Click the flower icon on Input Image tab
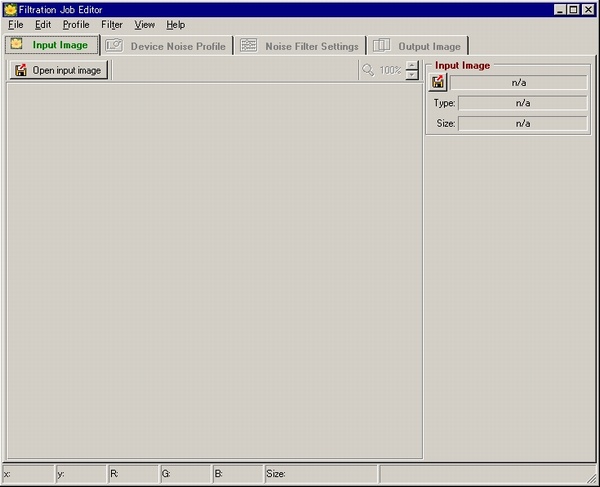The width and height of the screenshot is (600, 487). [16, 44]
